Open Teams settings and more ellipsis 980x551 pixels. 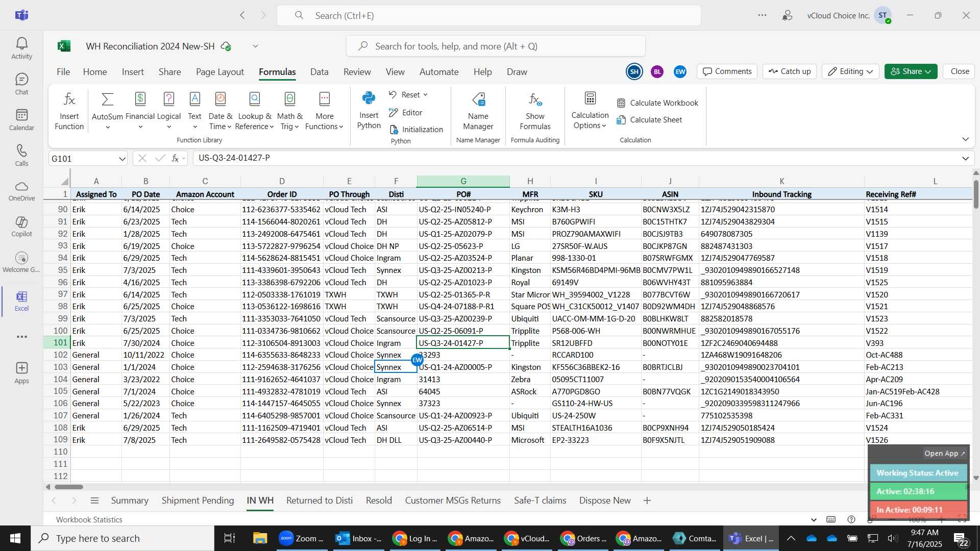point(762,15)
